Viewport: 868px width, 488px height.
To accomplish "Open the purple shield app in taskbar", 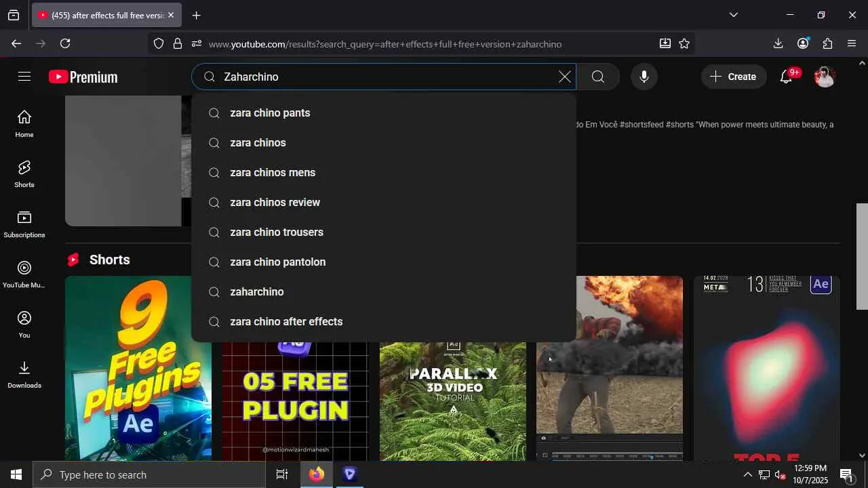I will [x=350, y=474].
